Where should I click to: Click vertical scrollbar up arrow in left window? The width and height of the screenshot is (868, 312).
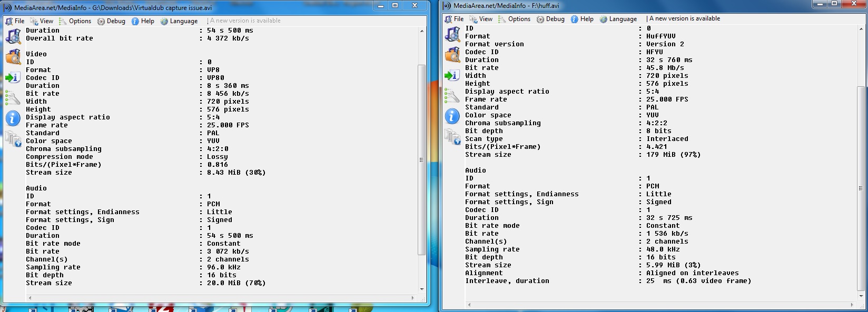(421, 31)
